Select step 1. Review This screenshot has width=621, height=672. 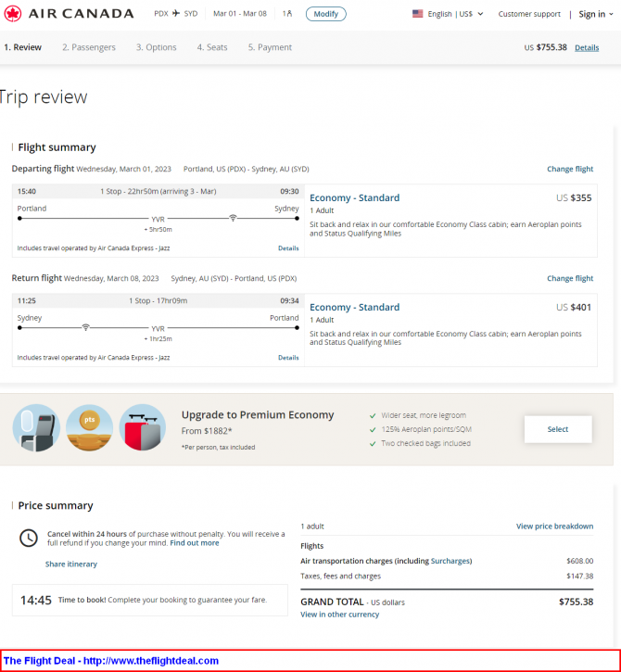(x=23, y=47)
